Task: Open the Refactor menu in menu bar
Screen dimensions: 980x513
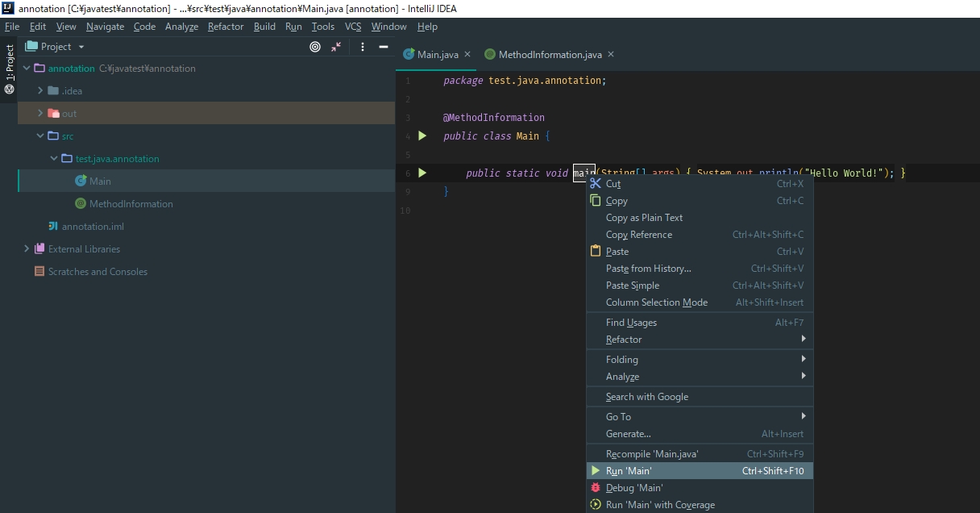Action: click(x=226, y=27)
